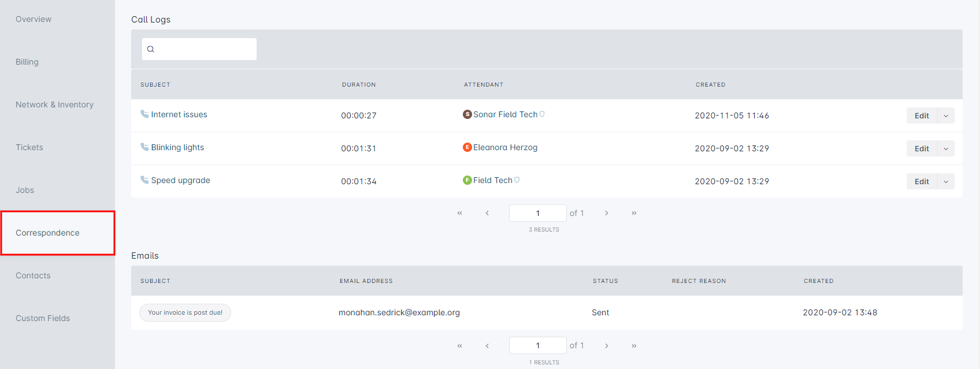Click shield icon next to Field Tech
The image size is (980, 369).
(517, 180)
